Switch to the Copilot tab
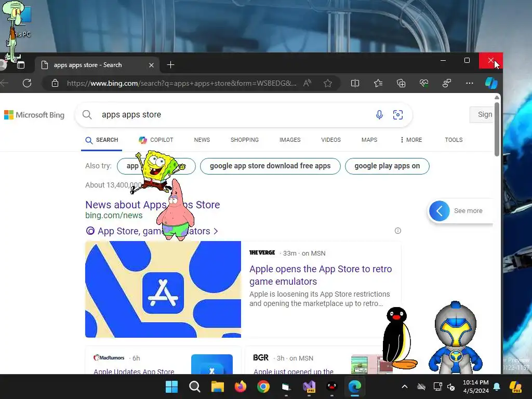The image size is (532, 399). [156, 140]
